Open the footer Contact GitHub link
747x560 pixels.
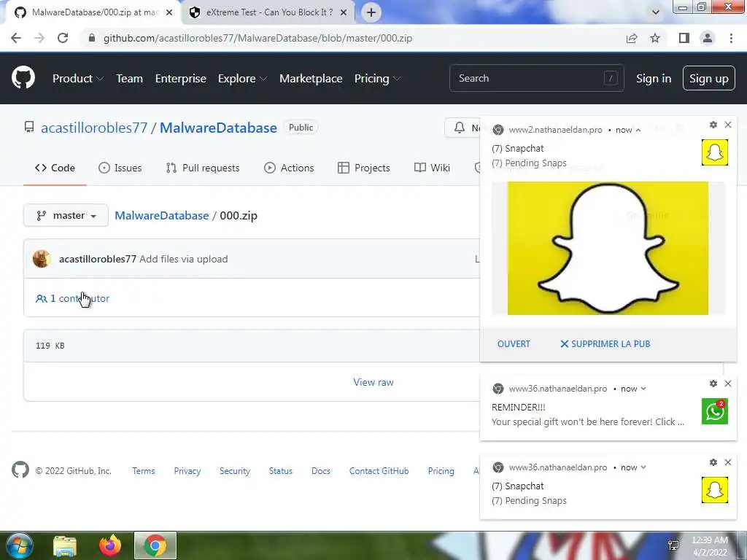click(x=379, y=471)
